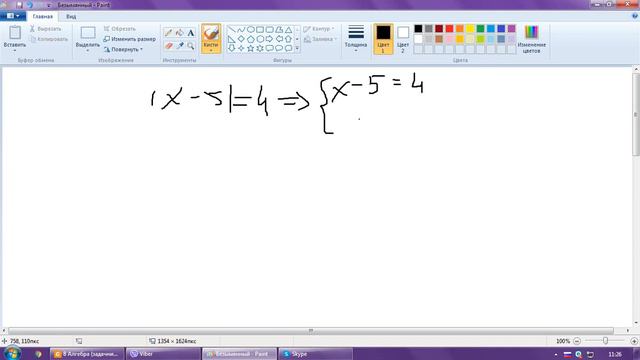Select the Text tool (letter A)
Viewport: 640px width, 360px height.
(191, 33)
